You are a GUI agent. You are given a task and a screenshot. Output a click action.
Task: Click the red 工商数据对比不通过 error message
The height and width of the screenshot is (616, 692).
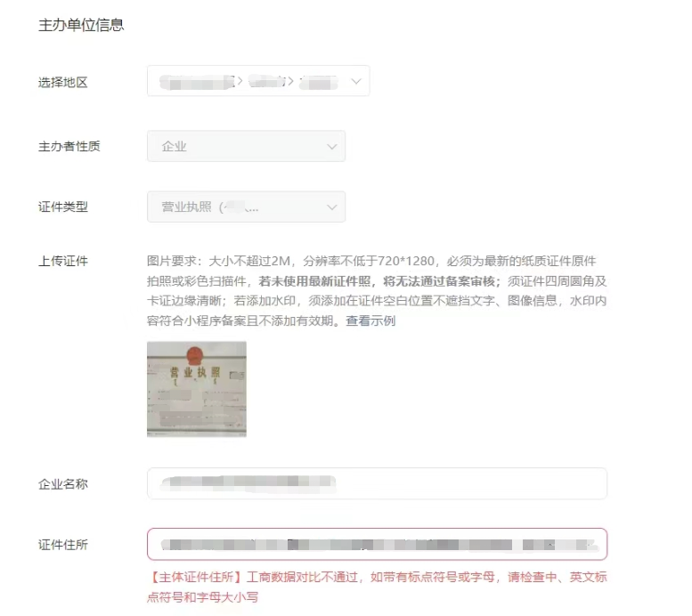(377, 587)
